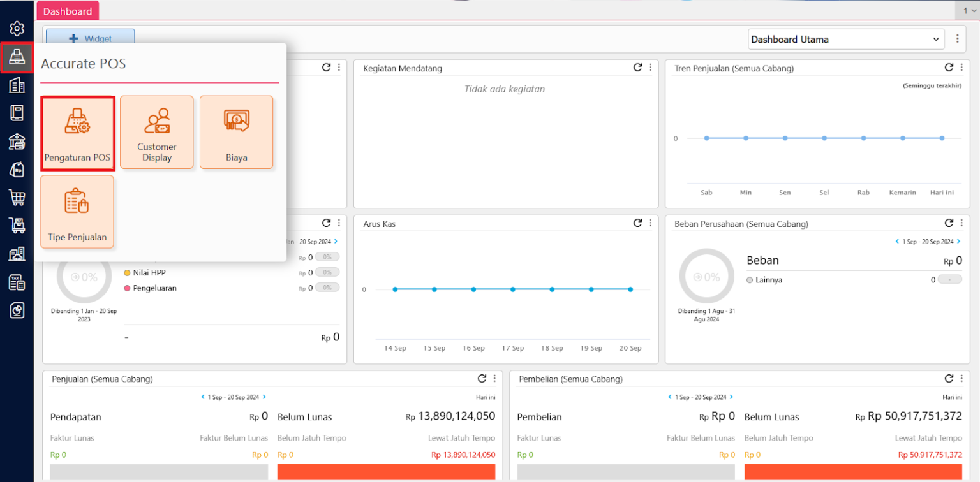Open the Customer Display tile

pos(156,133)
